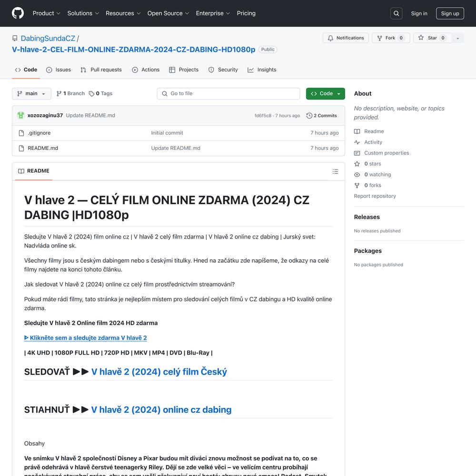Image resolution: width=476 pixels, height=476 pixels.
Task: Open the README.md file
Action: point(43,148)
